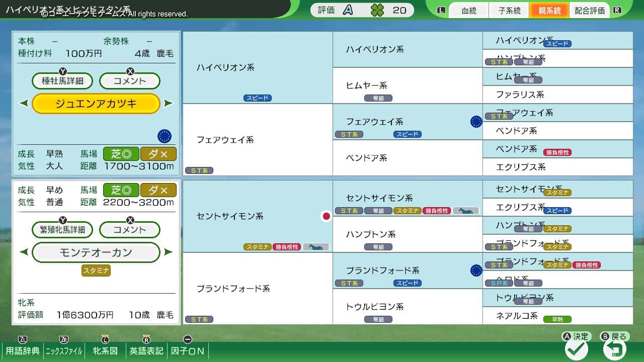Toggle 英語表記 English notation
This screenshot has height=362, width=644.
[x=146, y=351]
